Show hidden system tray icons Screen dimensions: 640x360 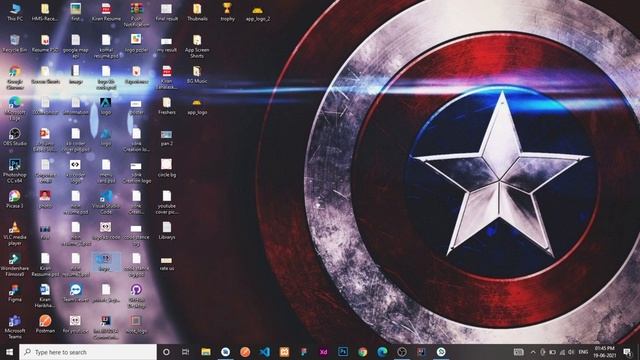point(533,352)
